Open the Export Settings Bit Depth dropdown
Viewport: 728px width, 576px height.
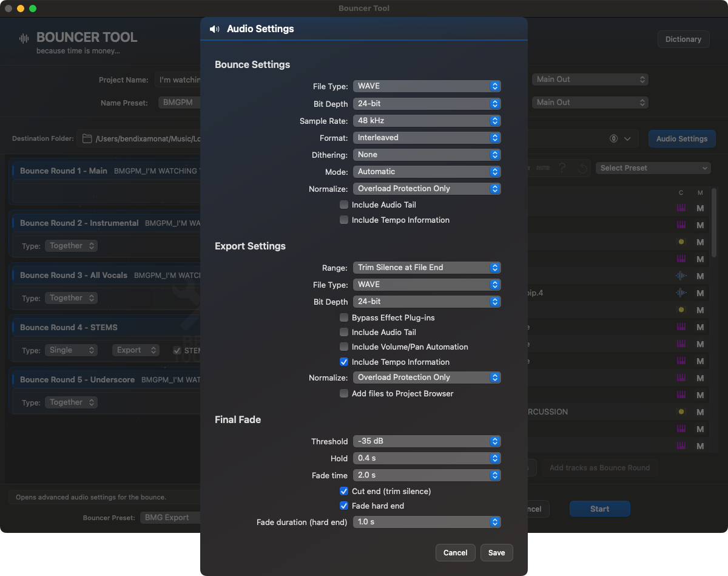point(427,302)
